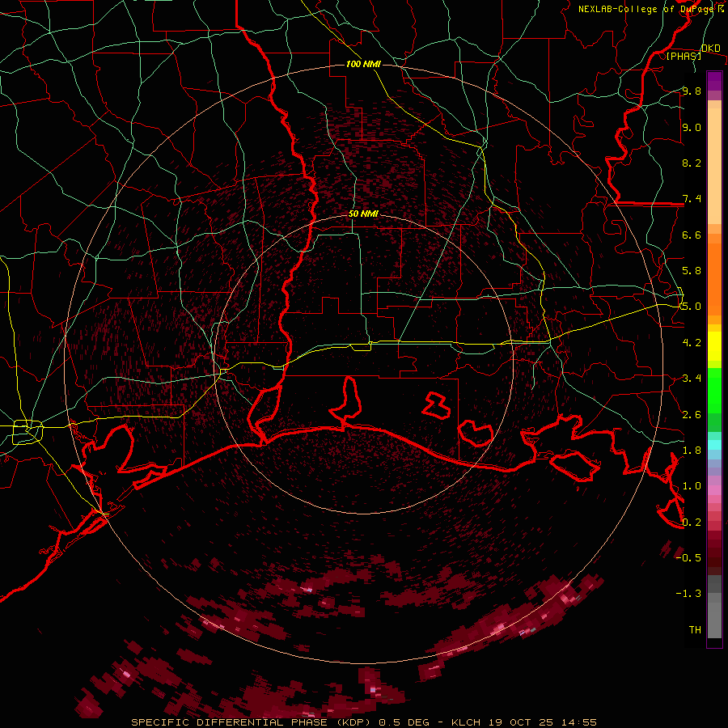Click the 3.4 scale value
The height and width of the screenshot is (728, 728).
pos(692,379)
